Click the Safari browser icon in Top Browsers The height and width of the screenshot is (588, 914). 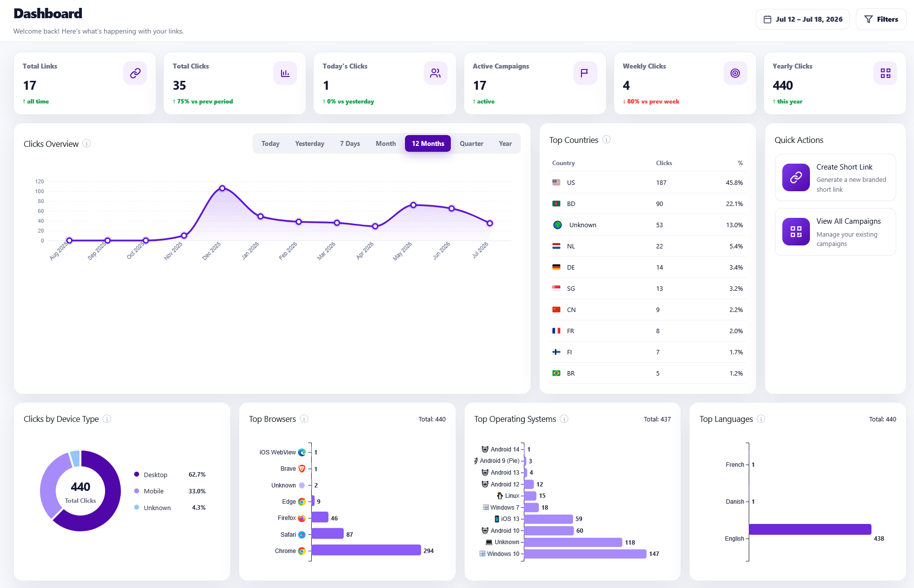click(302, 535)
